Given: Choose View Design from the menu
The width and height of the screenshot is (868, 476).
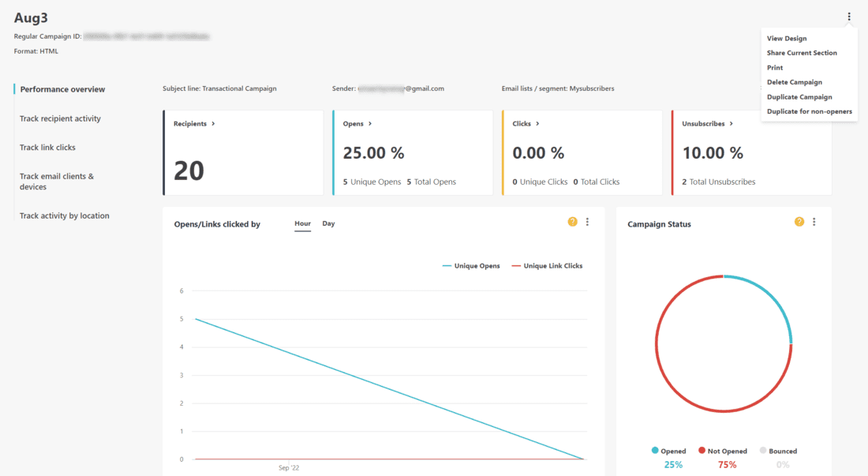Looking at the screenshot, I should coord(787,38).
